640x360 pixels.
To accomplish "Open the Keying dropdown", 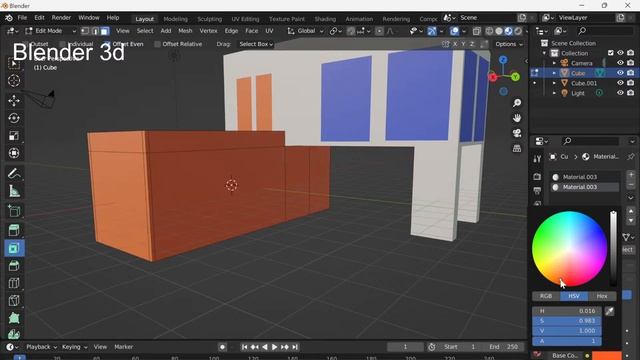I will 74,347.
